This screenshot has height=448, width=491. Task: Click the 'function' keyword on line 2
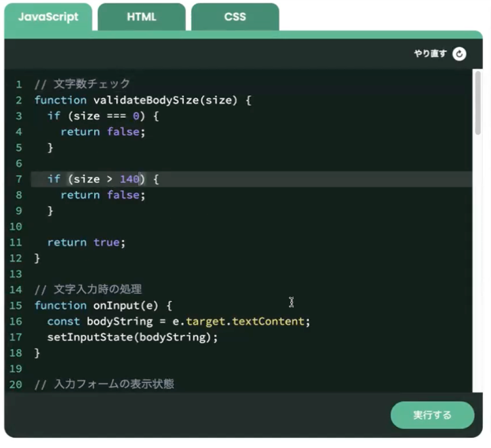[x=60, y=100]
